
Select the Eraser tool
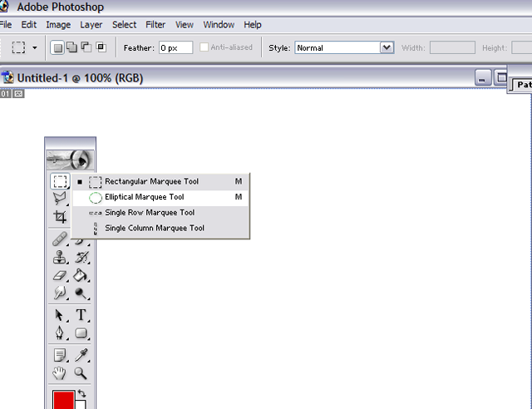click(60, 275)
